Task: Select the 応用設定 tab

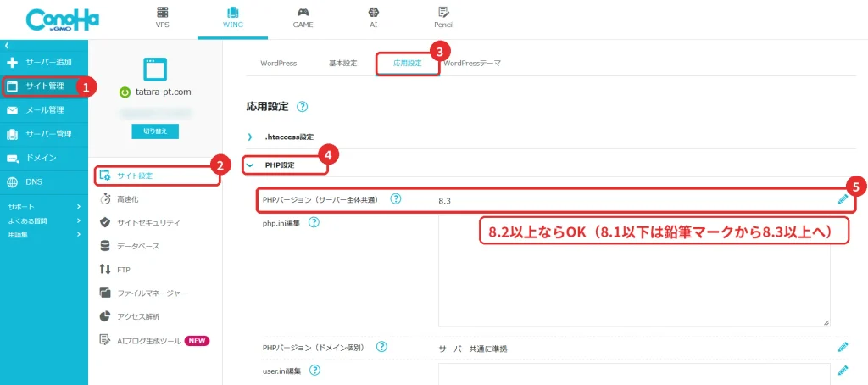Action: tap(408, 63)
